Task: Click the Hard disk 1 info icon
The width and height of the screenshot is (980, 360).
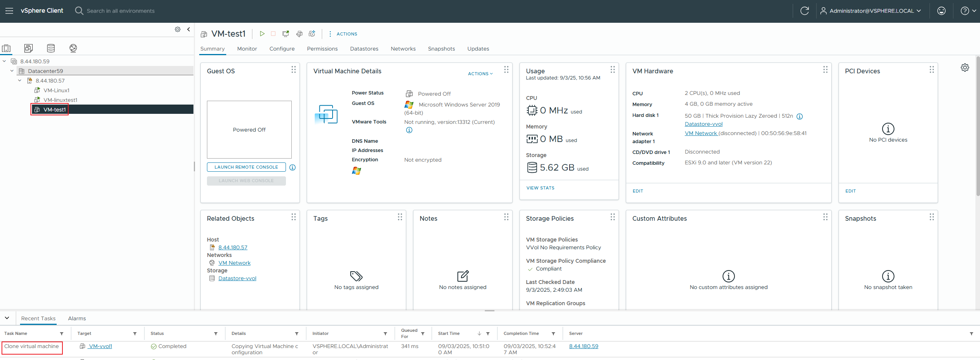Action: point(800,116)
